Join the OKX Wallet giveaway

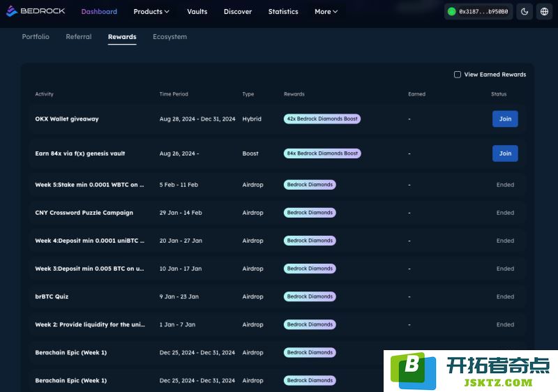point(505,119)
